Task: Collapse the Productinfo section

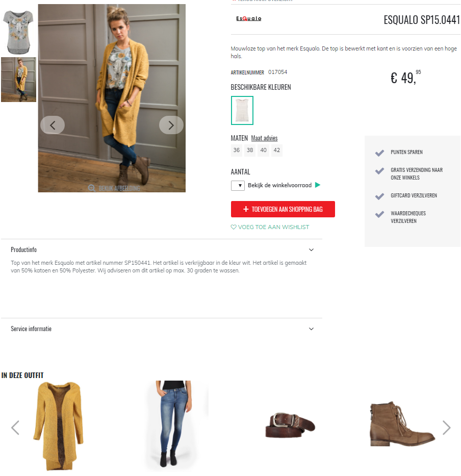Action: click(x=311, y=250)
